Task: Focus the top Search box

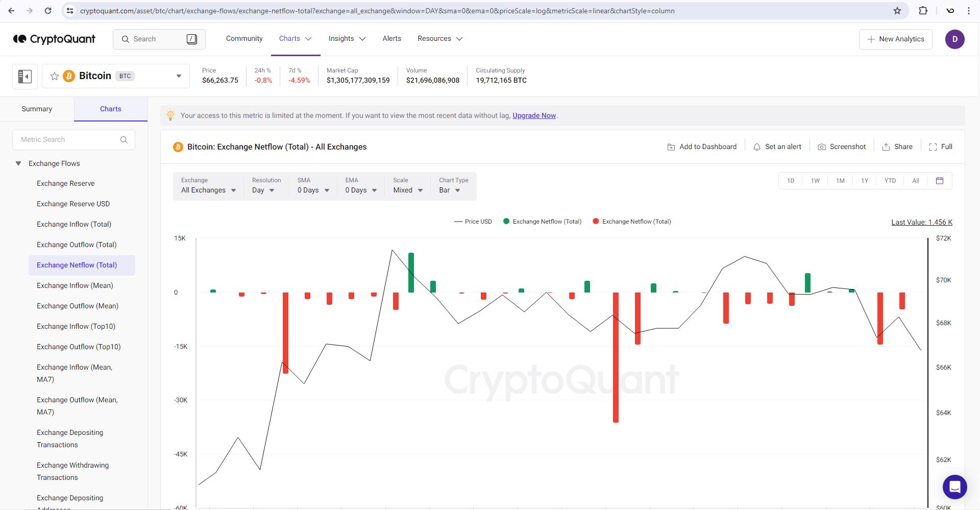Action: point(159,39)
